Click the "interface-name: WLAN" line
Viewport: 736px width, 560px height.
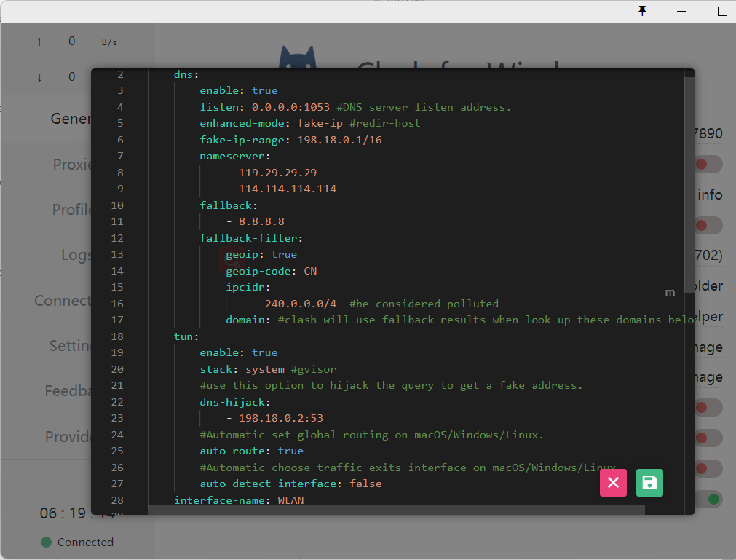239,500
